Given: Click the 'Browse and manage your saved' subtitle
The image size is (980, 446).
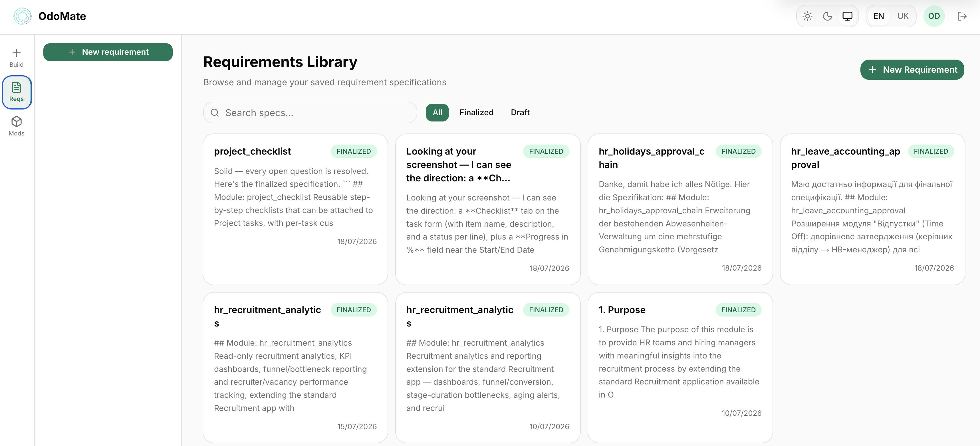Looking at the screenshot, I should [x=324, y=82].
